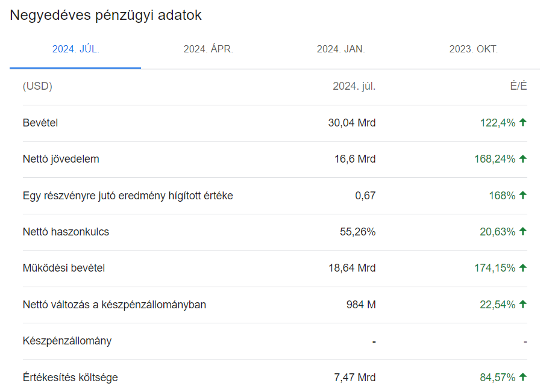Click the dash in the Készpénzállomány row

(374, 341)
